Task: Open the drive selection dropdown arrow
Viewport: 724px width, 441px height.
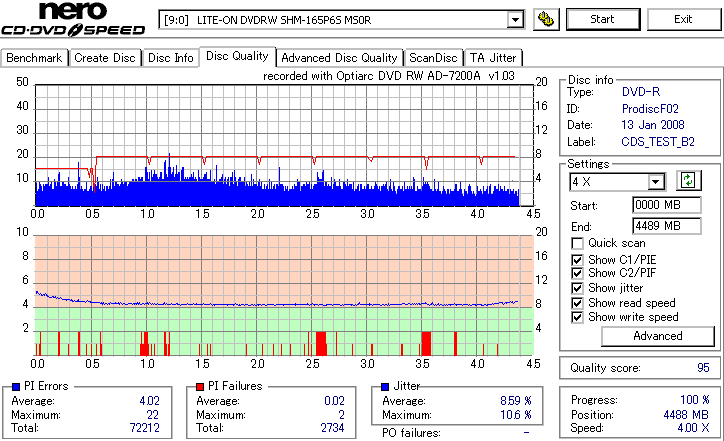Action: (515, 20)
